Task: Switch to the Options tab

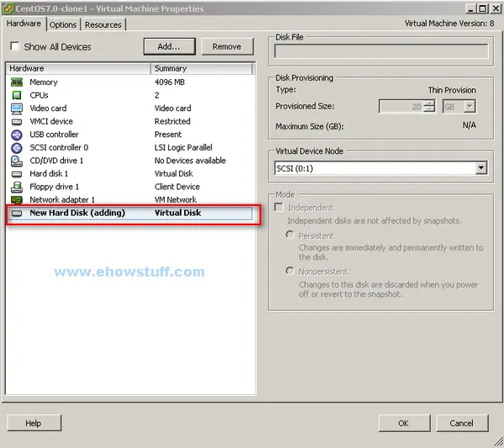Action: pos(63,24)
